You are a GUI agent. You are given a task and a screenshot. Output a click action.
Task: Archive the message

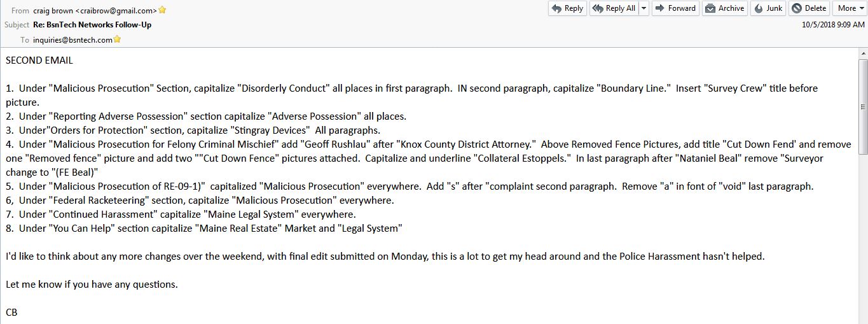tap(725, 8)
